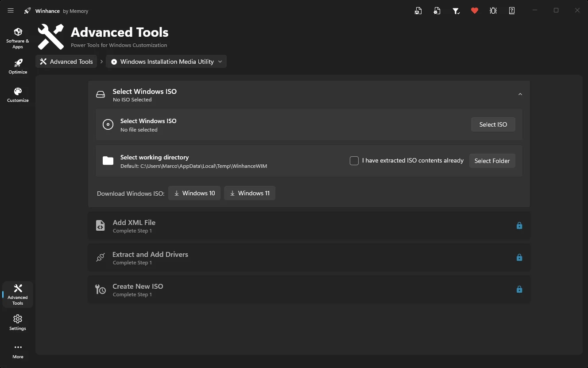Click the hamburger menu icon
588x368 pixels.
[11, 11]
